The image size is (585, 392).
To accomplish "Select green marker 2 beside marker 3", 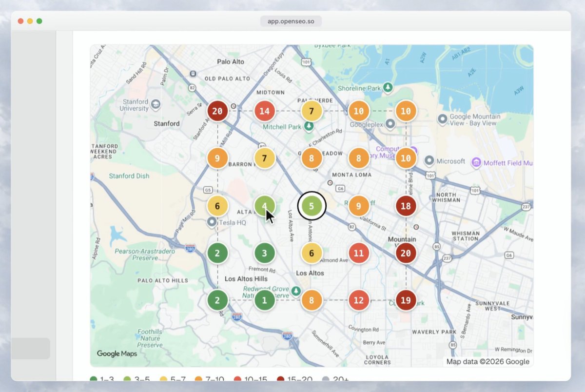I will coord(217,253).
